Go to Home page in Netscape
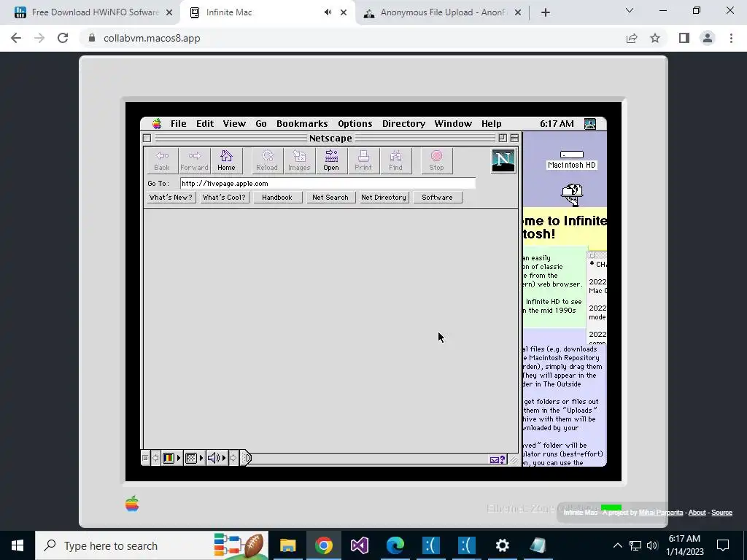747x560 pixels. pos(226,160)
